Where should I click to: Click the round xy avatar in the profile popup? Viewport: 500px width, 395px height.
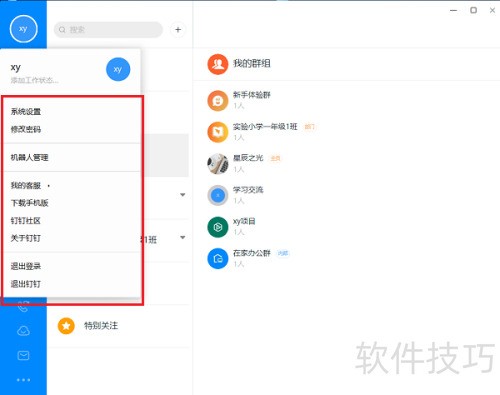coord(118,69)
